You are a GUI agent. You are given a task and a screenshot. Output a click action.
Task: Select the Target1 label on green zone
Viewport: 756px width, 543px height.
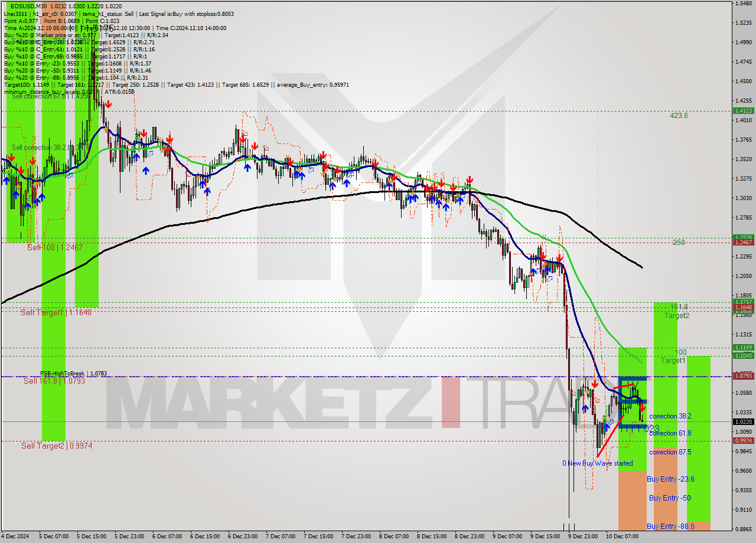673,360
